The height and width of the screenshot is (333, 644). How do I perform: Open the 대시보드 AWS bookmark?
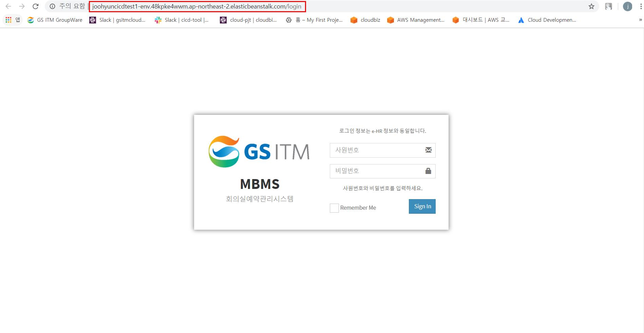481,20
